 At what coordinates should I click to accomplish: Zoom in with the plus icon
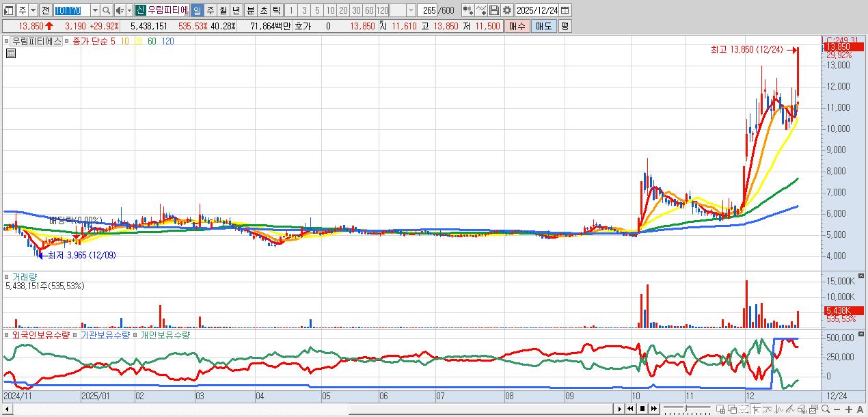pyautogui.click(x=848, y=409)
